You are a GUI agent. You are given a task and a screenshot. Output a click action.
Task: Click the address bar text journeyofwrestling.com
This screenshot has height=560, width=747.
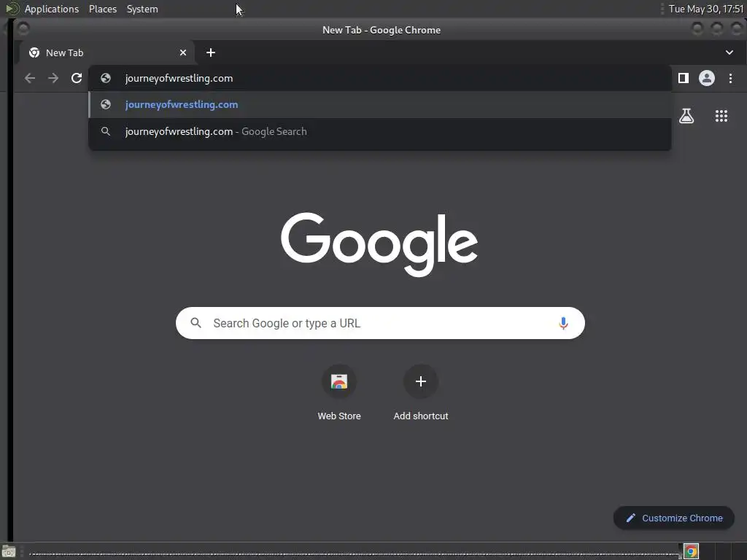click(179, 78)
